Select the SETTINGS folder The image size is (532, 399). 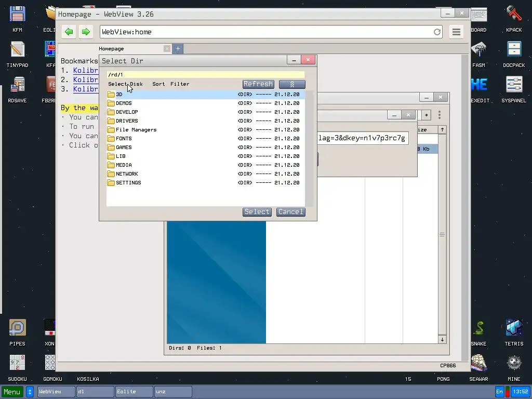click(x=206, y=182)
